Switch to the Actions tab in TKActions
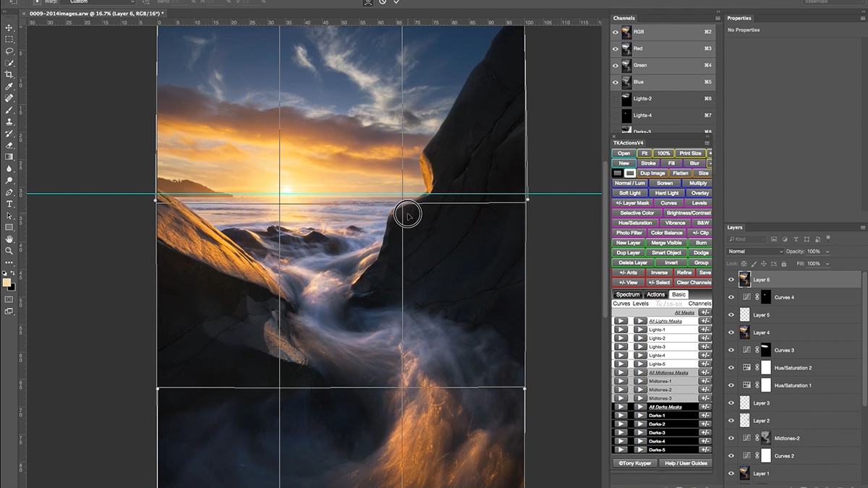 click(655, 294)
